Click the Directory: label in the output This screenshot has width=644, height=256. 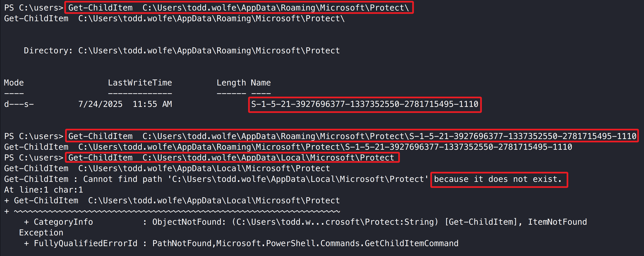click(x=48, y=51)
